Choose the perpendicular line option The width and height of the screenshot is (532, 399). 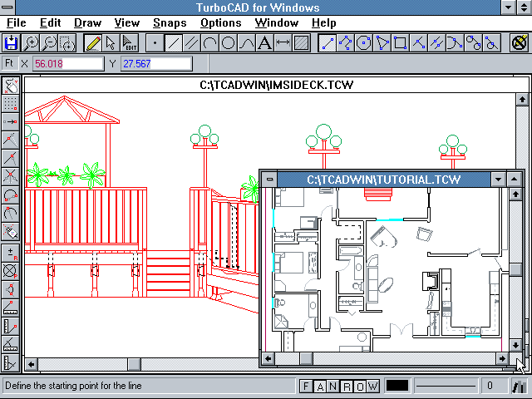click(419, 43)
